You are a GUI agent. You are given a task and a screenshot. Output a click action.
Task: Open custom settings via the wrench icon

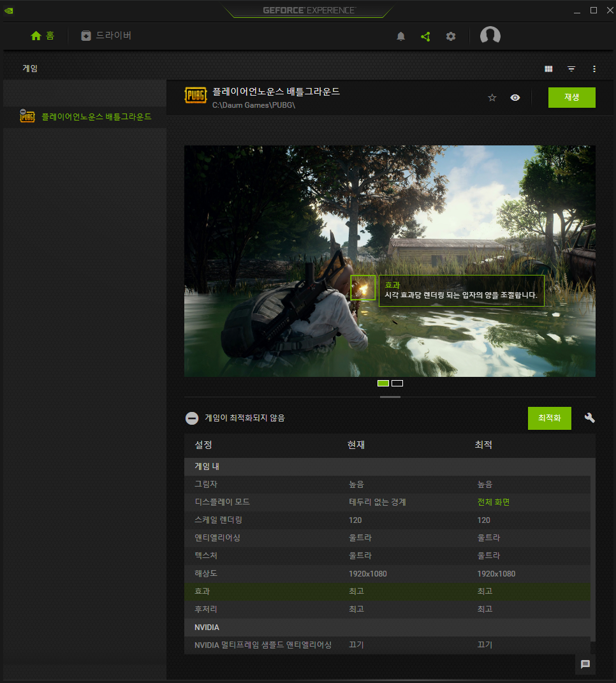[589, 418]
